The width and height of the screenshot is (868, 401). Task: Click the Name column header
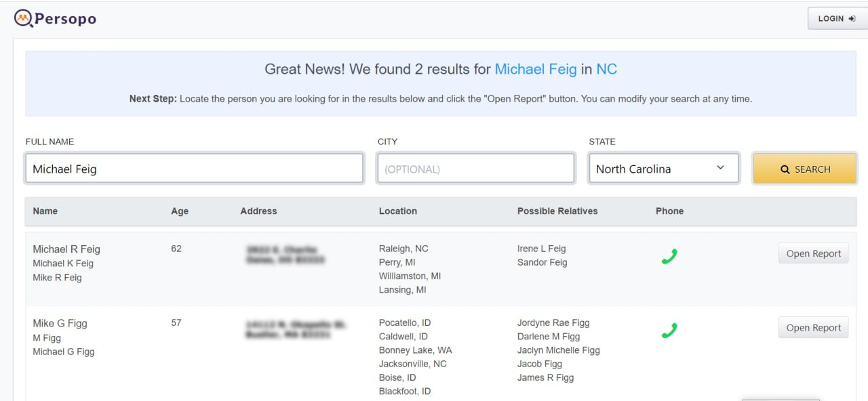click(x=45, y=211)
